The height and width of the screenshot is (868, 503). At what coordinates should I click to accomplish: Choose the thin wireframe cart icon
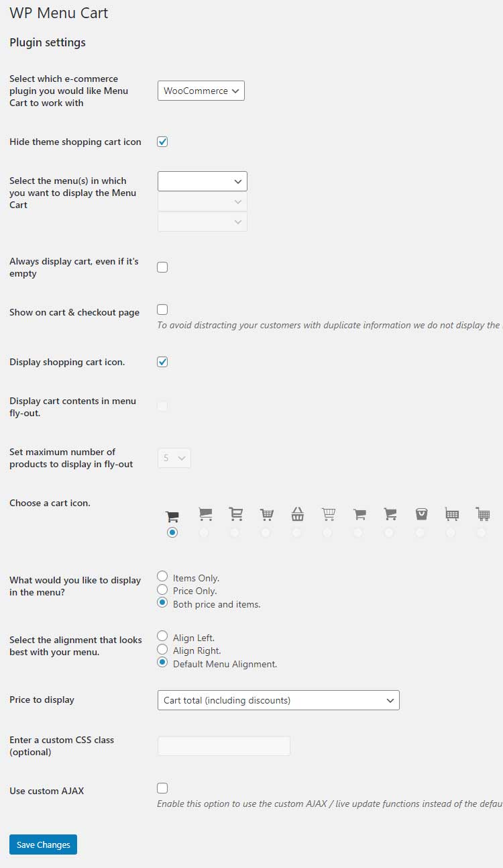click(329, 532)
